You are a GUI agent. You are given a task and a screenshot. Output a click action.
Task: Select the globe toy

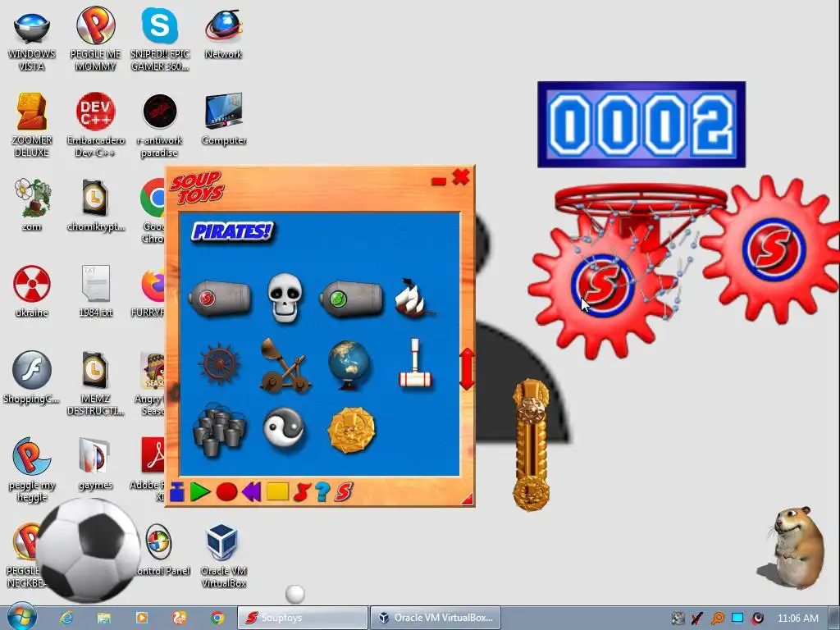click(x=349, y=364)
